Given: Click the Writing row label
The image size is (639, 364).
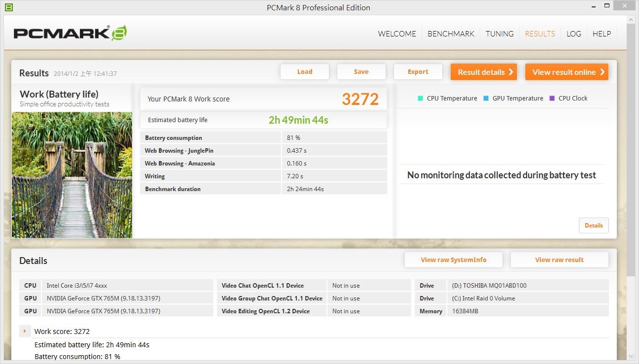Looking at the screenshot, I should click(155, 176).
